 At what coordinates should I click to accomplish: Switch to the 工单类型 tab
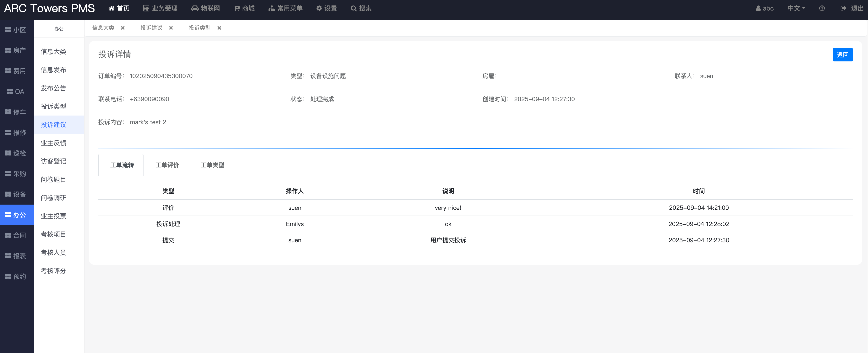[x=212, y=165]
